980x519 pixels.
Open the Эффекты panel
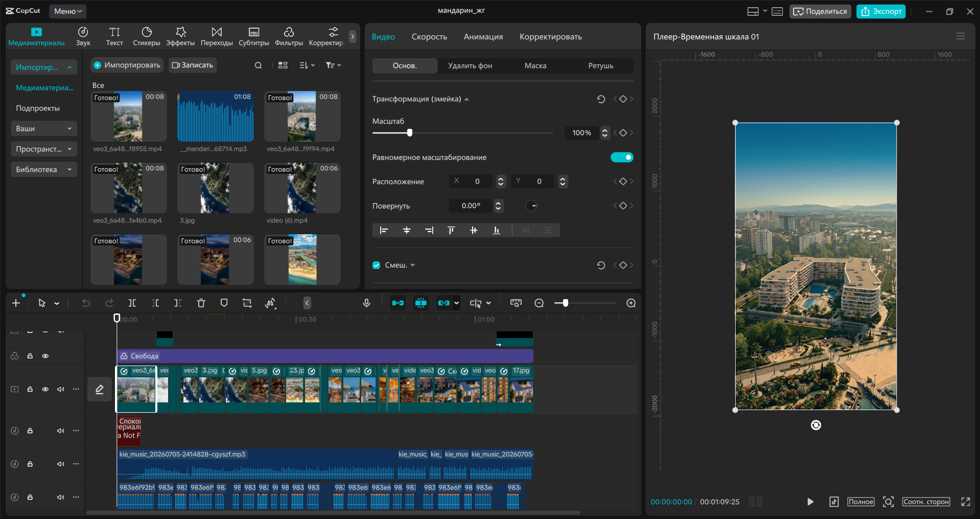pos(180,36)
